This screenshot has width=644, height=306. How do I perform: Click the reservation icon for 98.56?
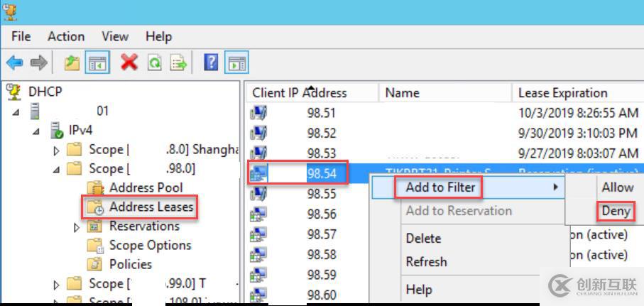(258, 214)
